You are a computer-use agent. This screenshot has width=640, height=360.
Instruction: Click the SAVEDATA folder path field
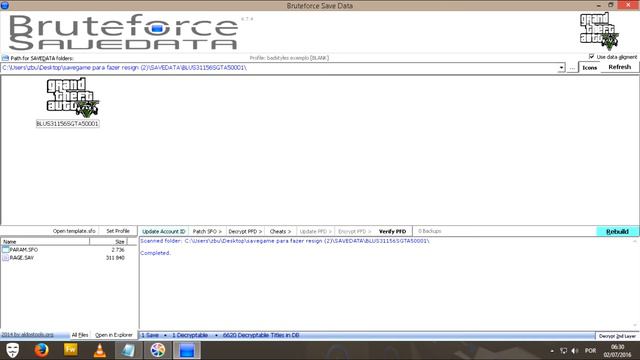(280, 68)
